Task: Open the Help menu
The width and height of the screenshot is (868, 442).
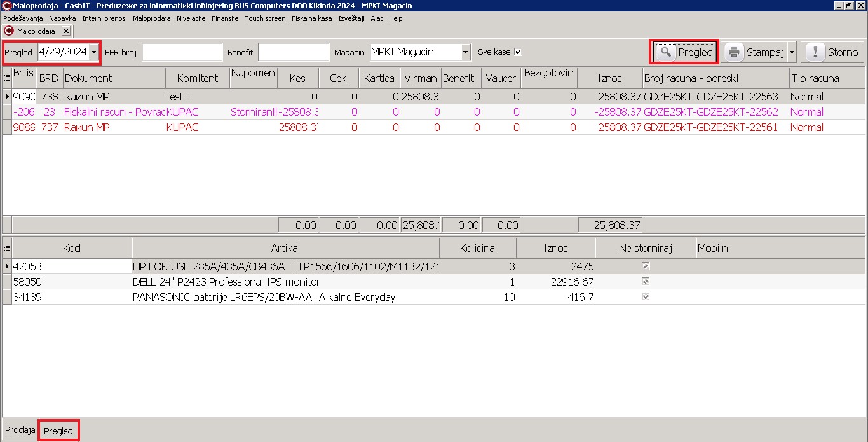Action: click(396, 18)
